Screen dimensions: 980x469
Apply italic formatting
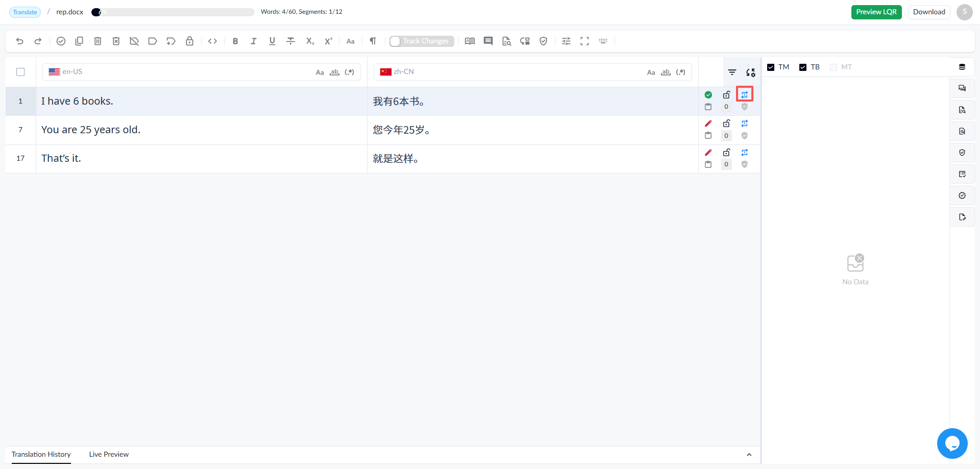pyautogui.click(x=254, y=41)
